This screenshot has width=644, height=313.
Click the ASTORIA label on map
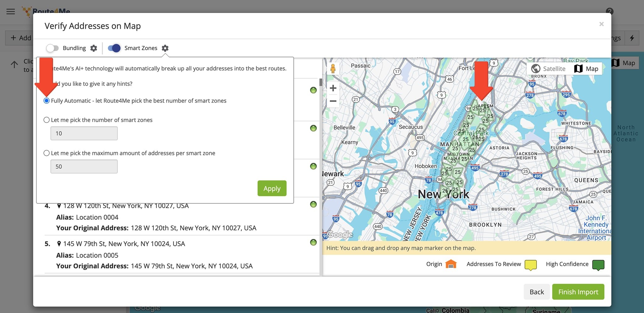(499, 148)
